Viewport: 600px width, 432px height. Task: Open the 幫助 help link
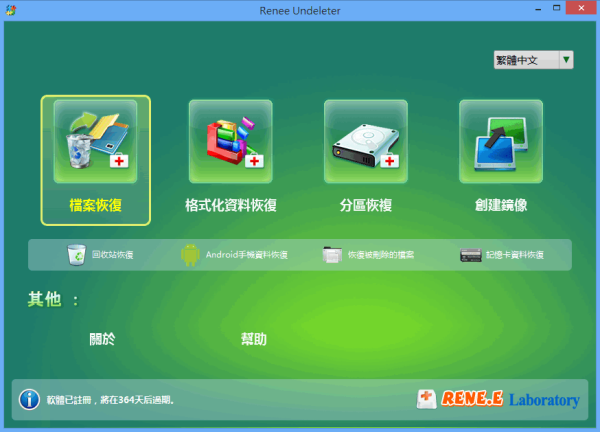(254, 339)
